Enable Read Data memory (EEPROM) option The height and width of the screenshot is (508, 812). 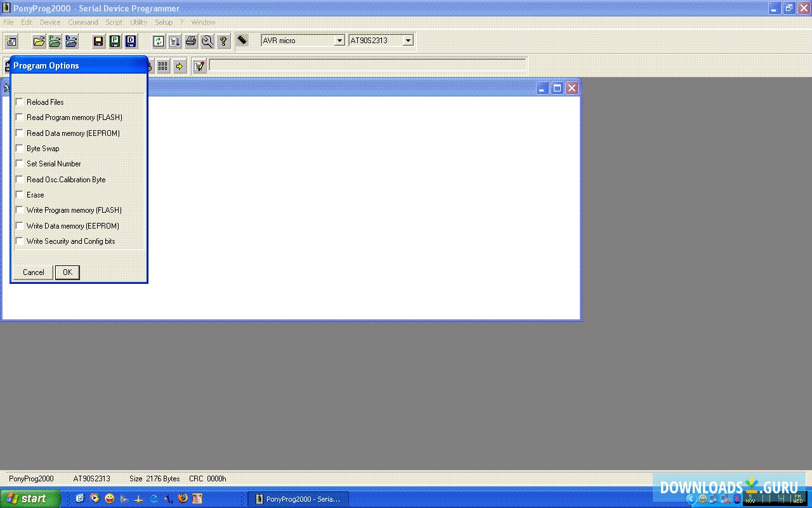tap(19, 133)
